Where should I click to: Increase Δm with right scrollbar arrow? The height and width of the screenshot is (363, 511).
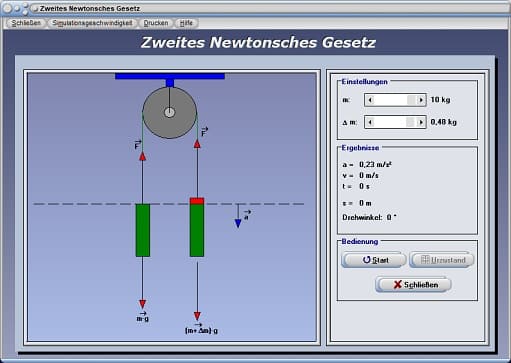421,122
